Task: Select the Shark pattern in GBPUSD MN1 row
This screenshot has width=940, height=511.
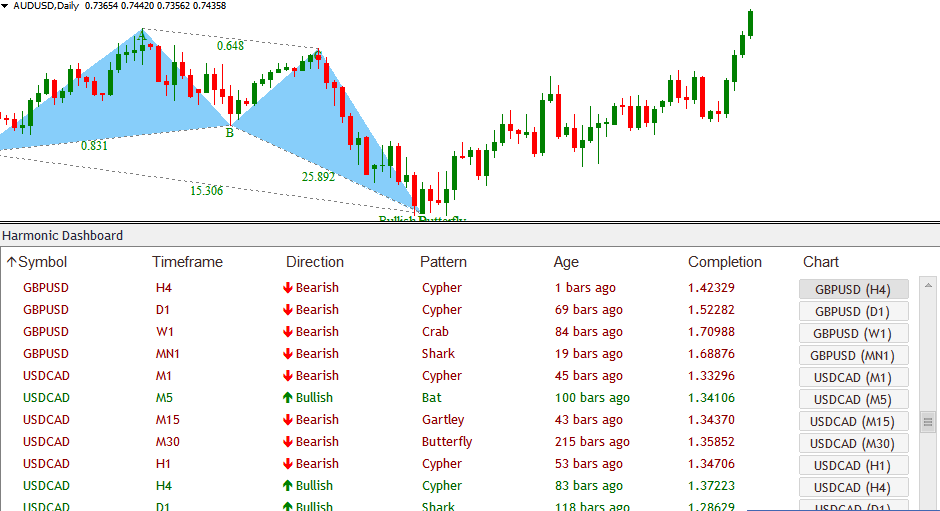Action: (x=438, y=354)
